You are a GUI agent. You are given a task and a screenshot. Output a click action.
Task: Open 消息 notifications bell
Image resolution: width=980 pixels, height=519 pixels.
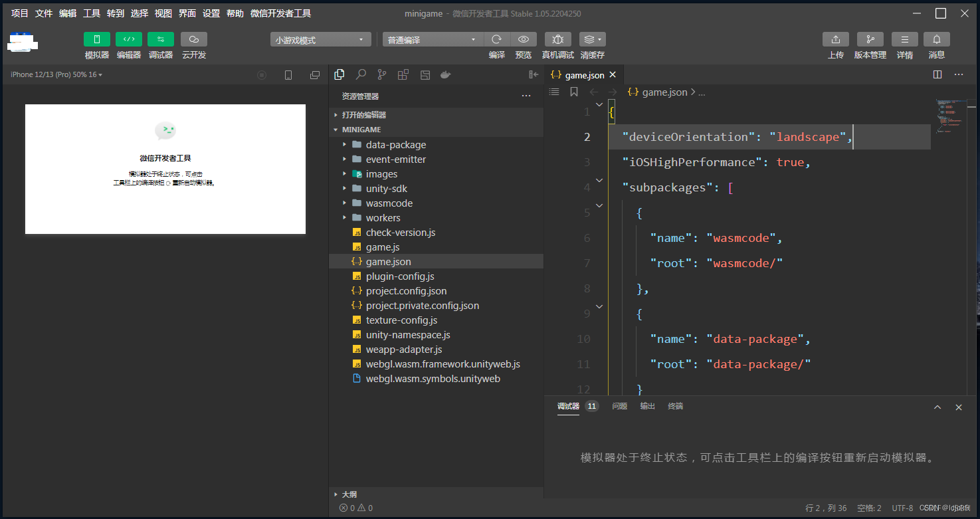[937, 39]
